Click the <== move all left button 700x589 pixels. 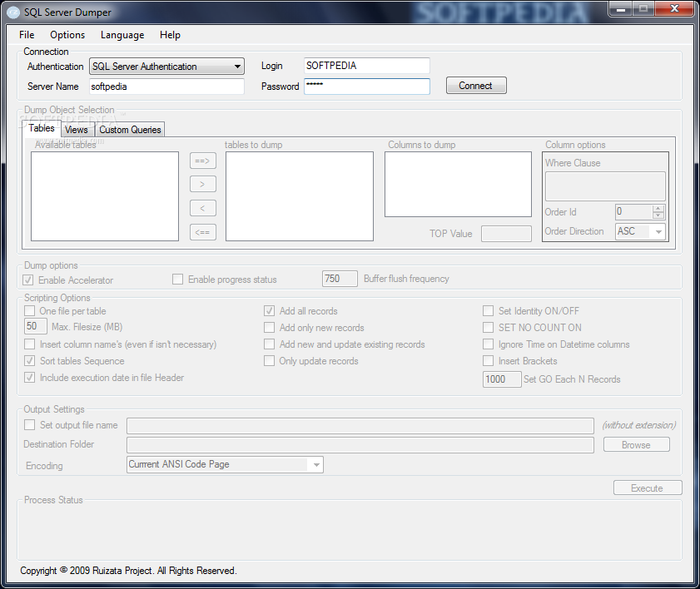pos(203,232)
